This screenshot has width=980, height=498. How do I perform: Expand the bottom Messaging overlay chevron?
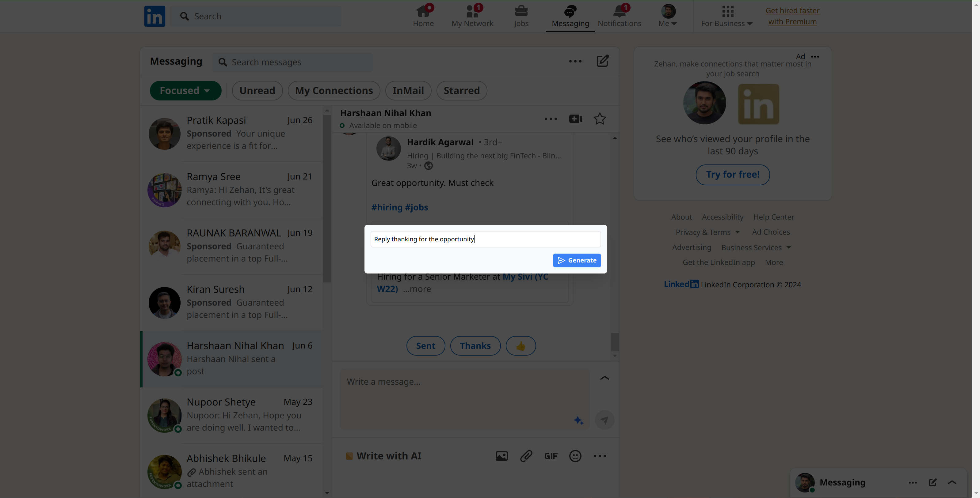(952, 482)
